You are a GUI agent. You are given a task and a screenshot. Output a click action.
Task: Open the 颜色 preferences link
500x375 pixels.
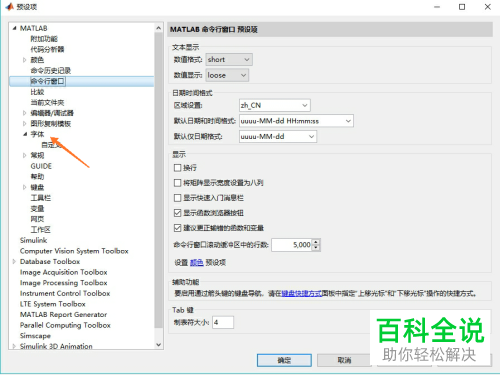coord(197,263)
